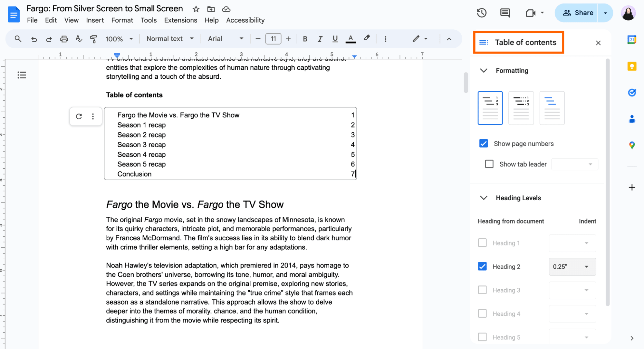Select blue links format option
This screenshot has height=349, width=644.
[552, 108]
